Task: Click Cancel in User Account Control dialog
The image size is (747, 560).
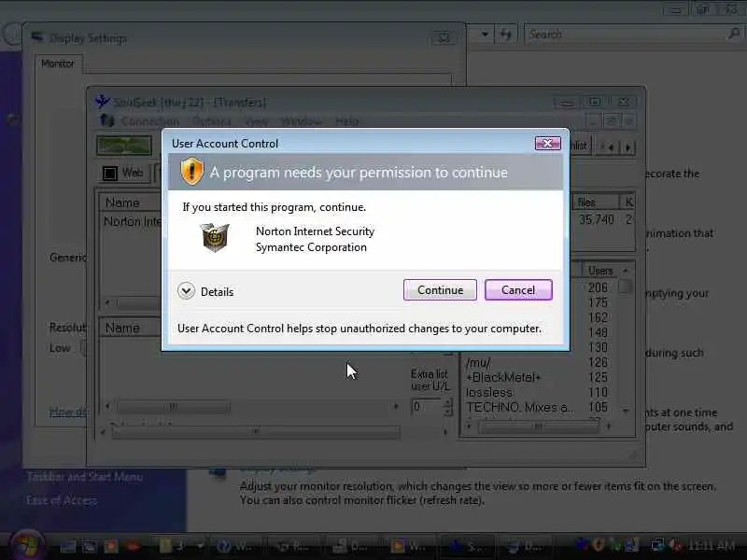Action: [518, 290]
